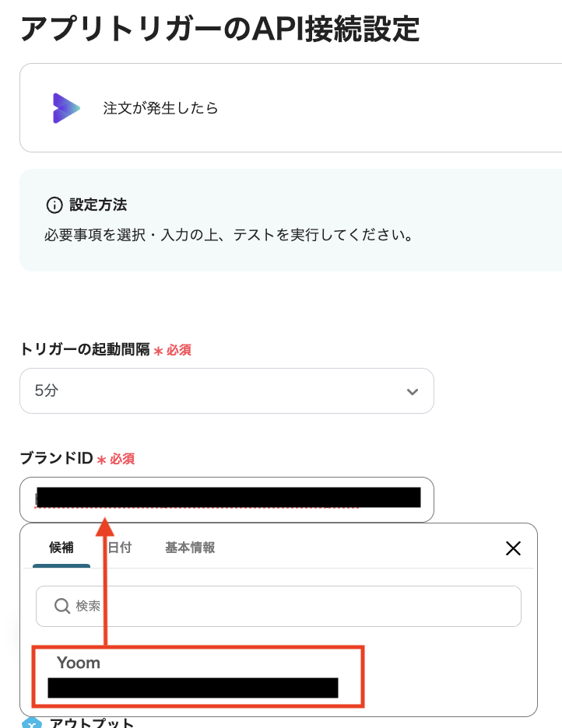Click the redacted value under Yoom

click(192, 688)
